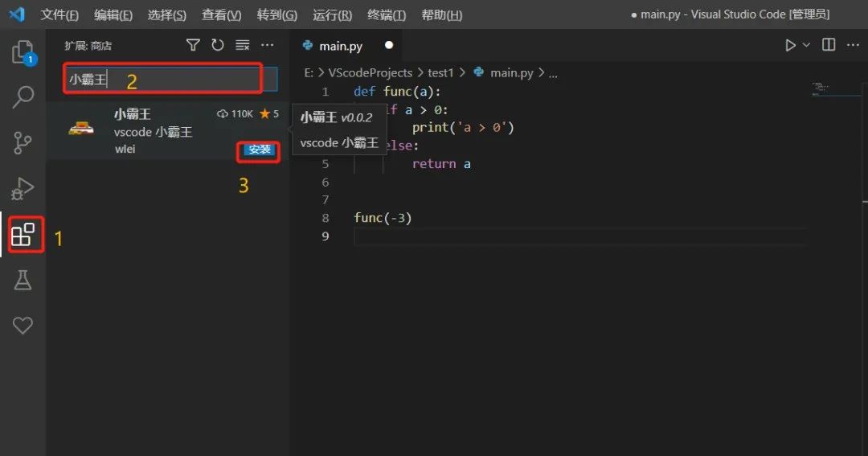Click the 扩展: 商店 panel title

pos(88,46)
